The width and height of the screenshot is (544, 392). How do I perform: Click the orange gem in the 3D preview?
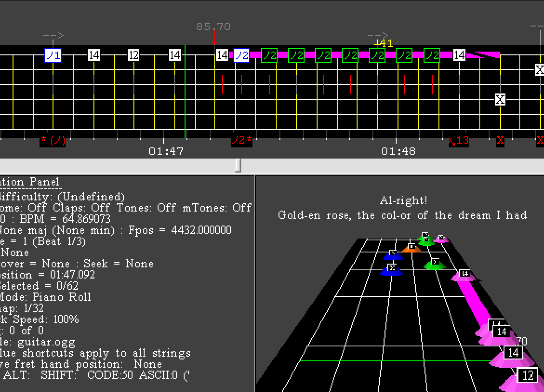[411, 248]
